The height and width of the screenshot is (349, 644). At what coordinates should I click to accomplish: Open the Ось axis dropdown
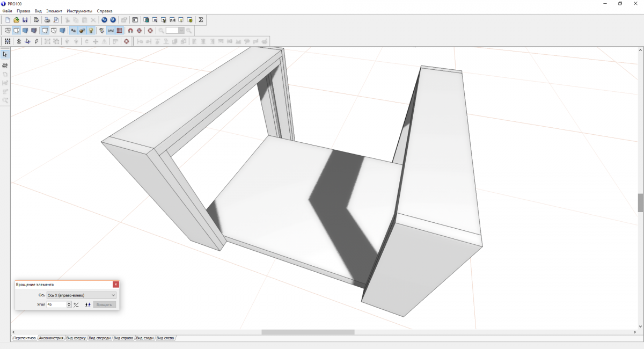click(81, 295)
